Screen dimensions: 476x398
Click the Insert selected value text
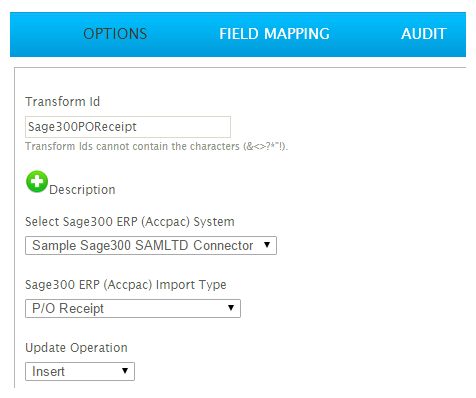click(x=48, y=371)
